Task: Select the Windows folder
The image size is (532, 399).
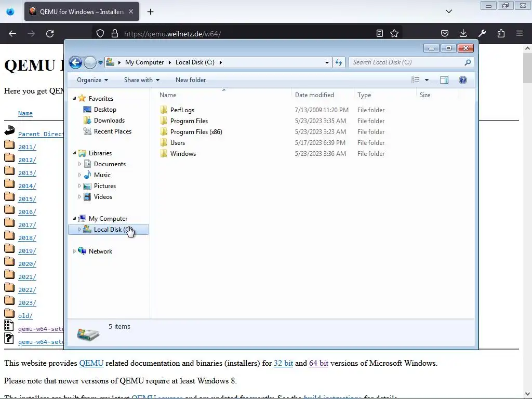Action: click(x=183, y=154)
